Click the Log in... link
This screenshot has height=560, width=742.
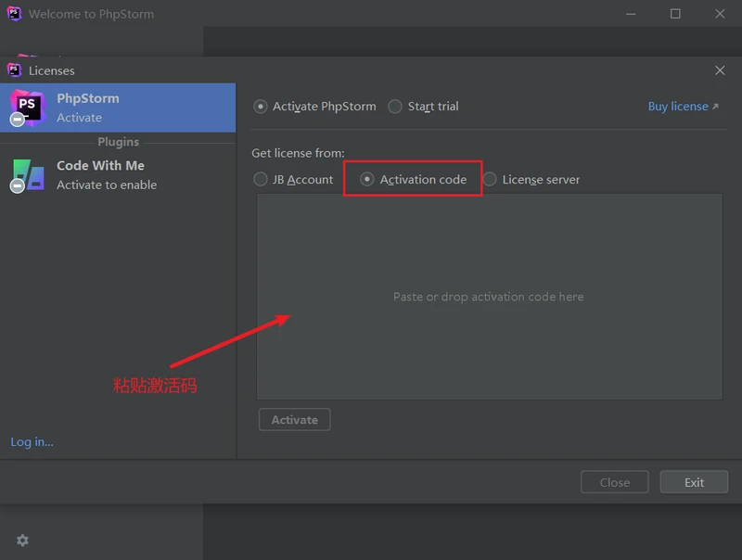click(32, 442)
